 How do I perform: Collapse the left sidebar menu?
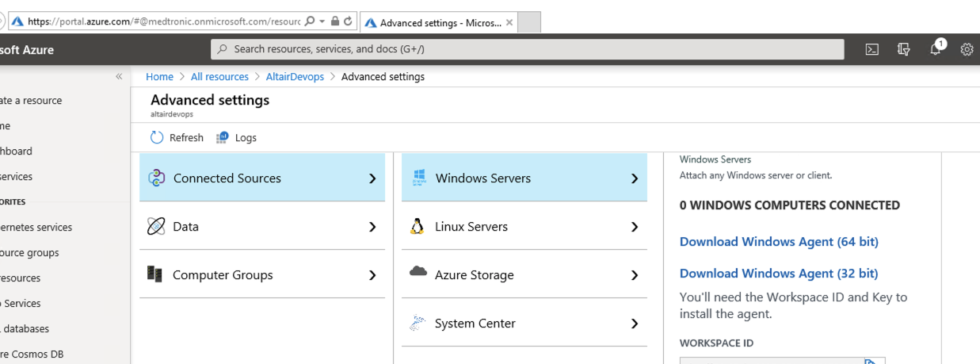point(119,77)
